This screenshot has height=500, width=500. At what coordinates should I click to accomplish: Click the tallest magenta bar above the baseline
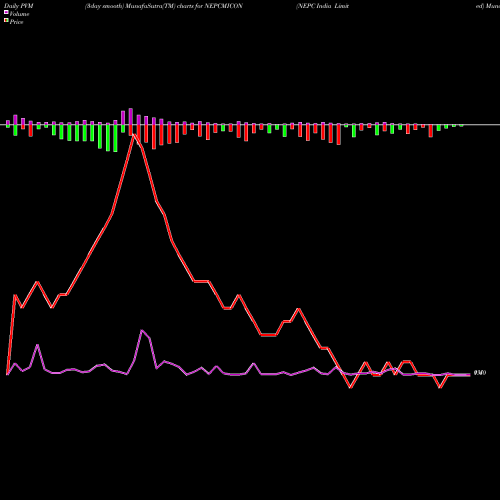tap(131, 116)
